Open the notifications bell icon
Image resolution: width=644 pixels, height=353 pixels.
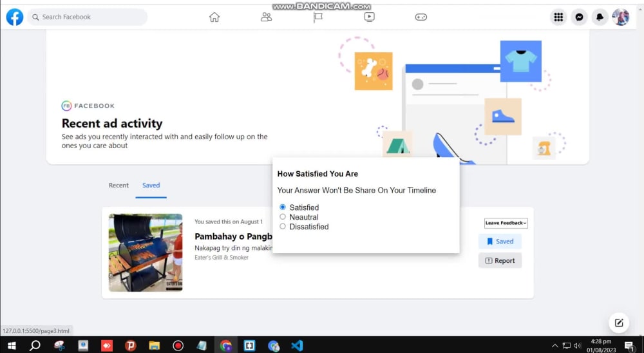(x=600, y=17)
